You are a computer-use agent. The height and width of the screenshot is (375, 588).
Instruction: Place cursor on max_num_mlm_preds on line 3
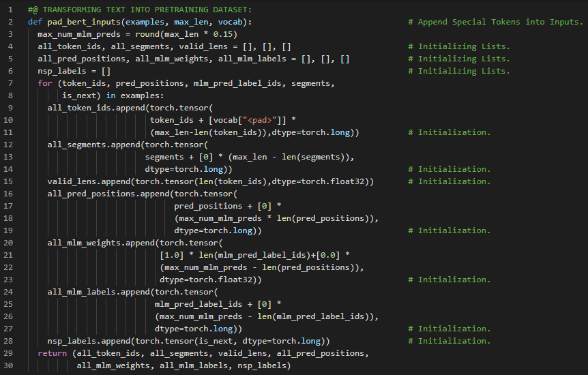pos(79,34)
